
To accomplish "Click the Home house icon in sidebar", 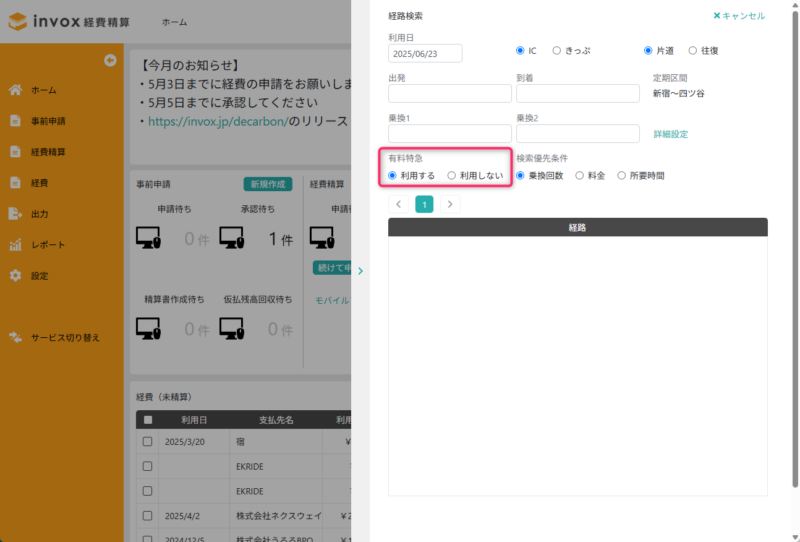I will coord(15,90).
